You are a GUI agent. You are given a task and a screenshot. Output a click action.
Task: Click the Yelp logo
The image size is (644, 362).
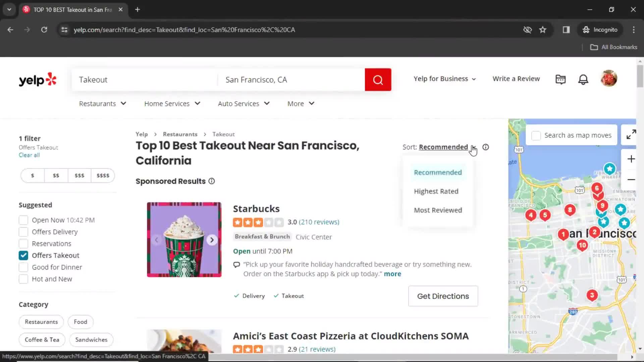pyautogui.click(x=38, y=80)
